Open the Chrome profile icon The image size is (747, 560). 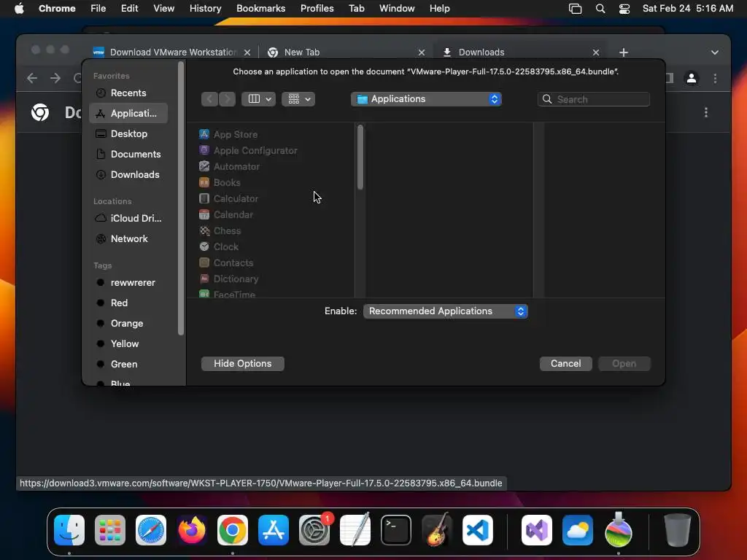pyautogui.click(x=692, y=78)
